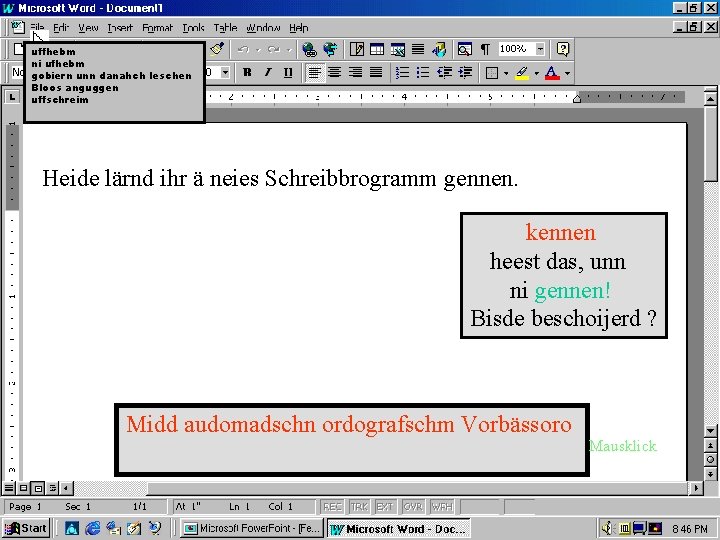This screenshot has width=720, height=540.
Task: Toggle Show/Hide paragraph marks
Action: point(485,49)
